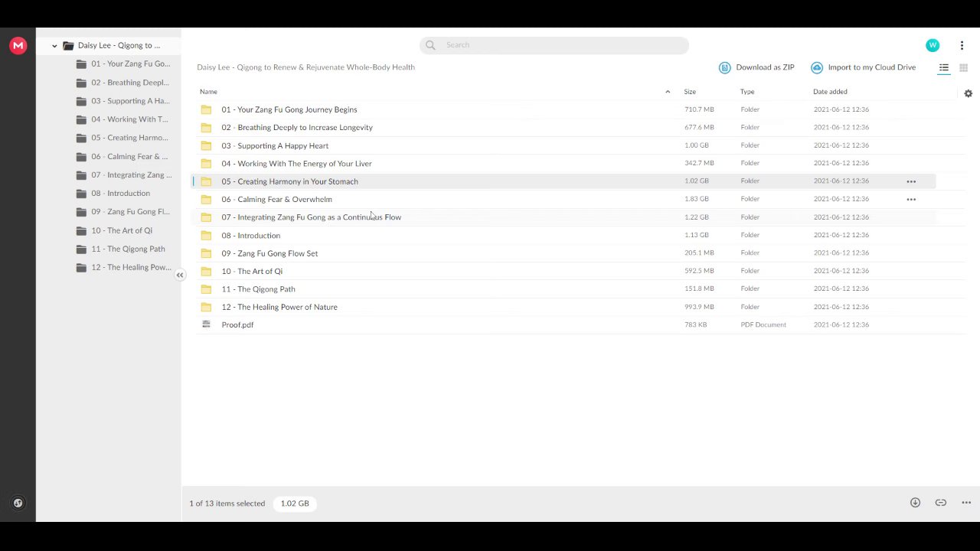Collapse the Daisy Lee folder tree
The height and width of the screenshot is (551, 980).
[x=54, y=46]
